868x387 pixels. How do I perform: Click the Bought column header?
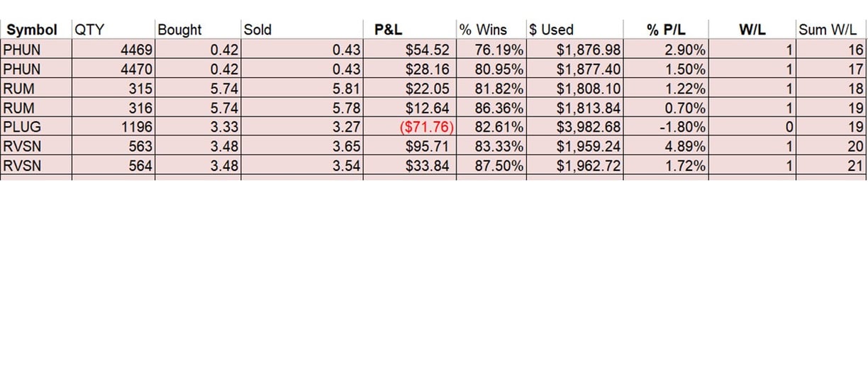pos(180,30)
